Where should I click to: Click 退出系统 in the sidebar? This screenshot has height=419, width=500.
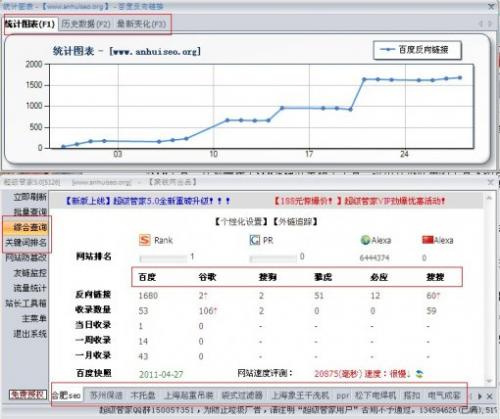coord(30,334)
